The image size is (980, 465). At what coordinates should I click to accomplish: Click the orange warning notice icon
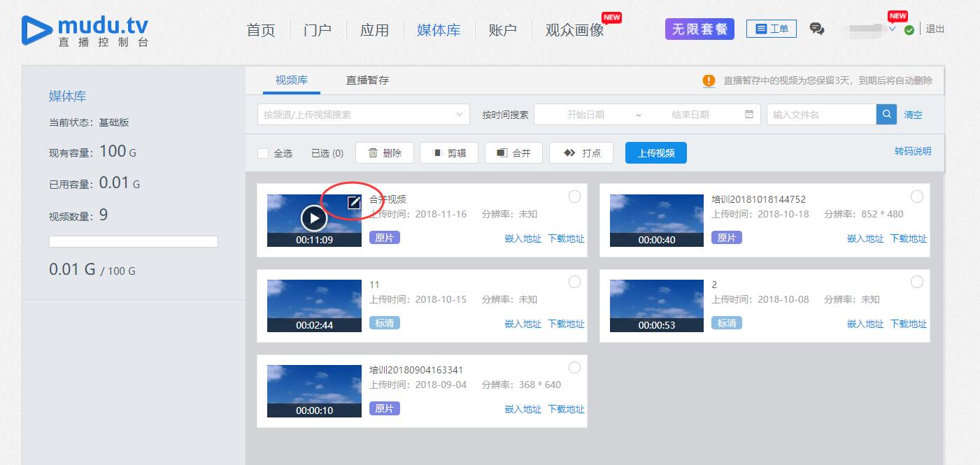pyautogui.click(x=709, y=80)
